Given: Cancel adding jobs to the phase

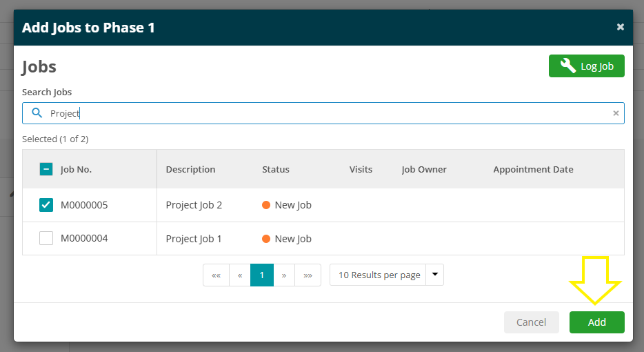Looking at the screenshot, I should (531, 322).
